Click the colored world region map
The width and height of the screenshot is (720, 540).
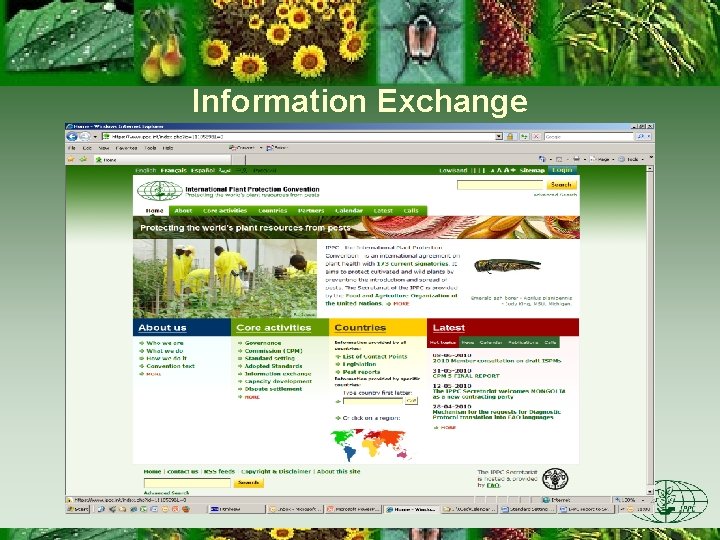pyautogui.click(x=369, y=444)
